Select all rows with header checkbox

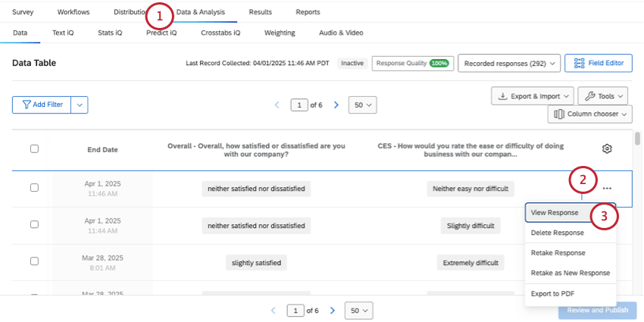pos(35,148)
